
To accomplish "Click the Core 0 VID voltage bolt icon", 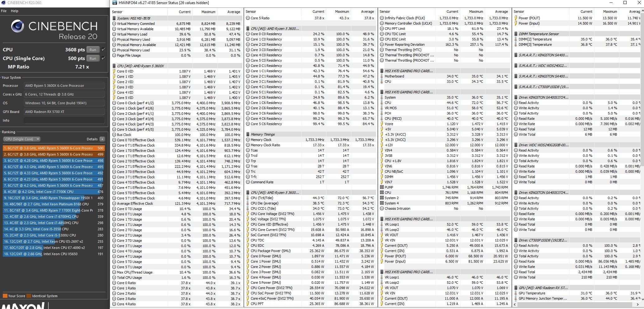I will pyautogui.click(x=114, y=71).
